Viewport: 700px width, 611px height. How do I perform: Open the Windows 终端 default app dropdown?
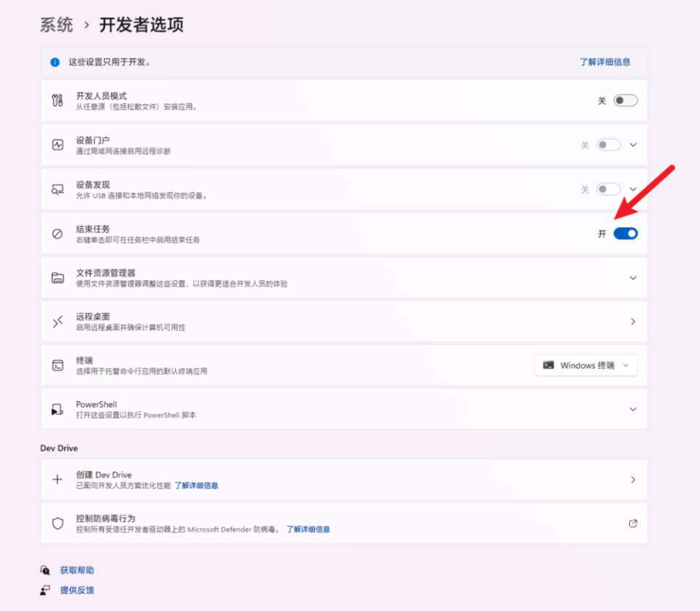pyautogui.click(x=586, y=365)
